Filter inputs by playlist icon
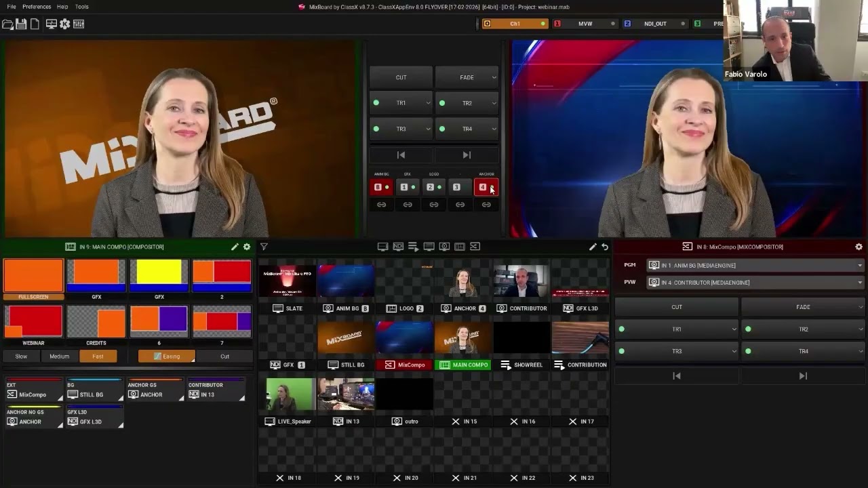 tap(413, 247)
